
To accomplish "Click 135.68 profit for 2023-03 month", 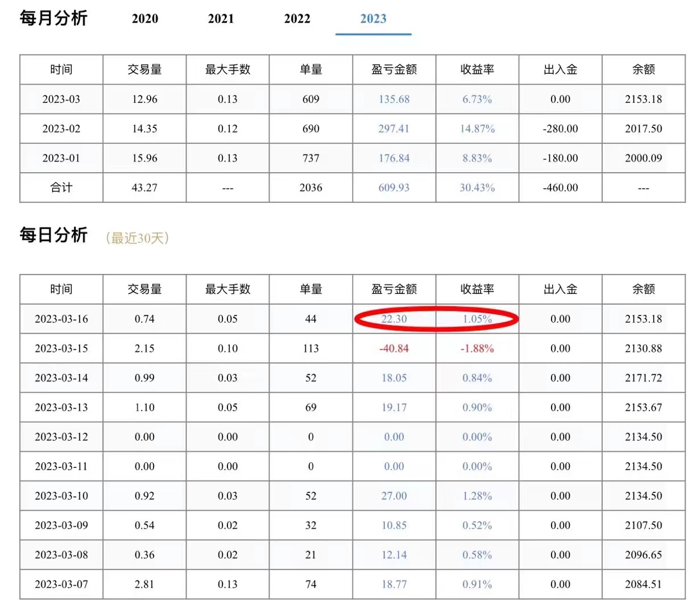I will click(394, 99).
